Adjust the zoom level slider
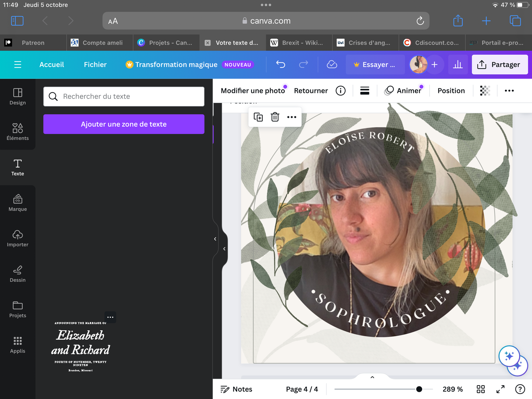 [419, 389]
